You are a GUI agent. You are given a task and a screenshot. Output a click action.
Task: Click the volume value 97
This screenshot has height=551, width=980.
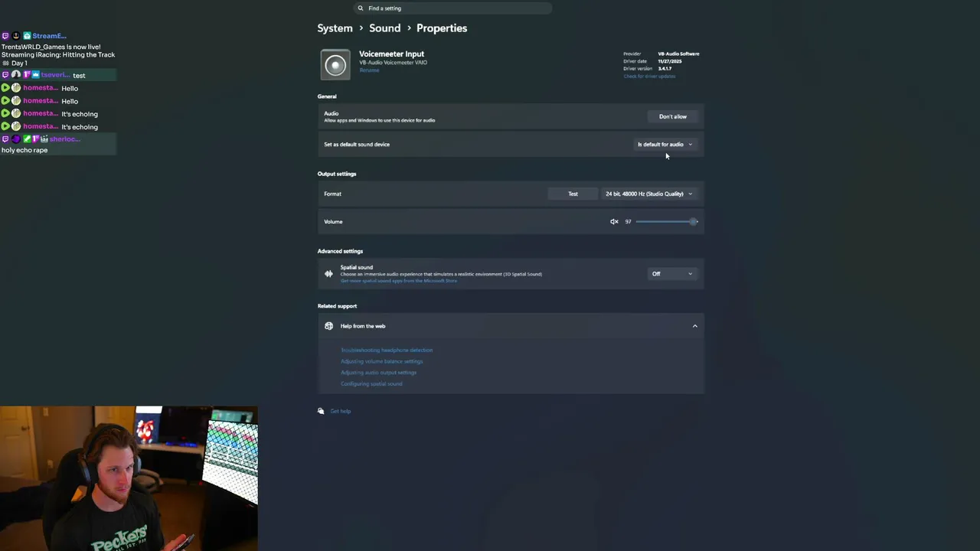pyautogui.click(x=628, y=222)
